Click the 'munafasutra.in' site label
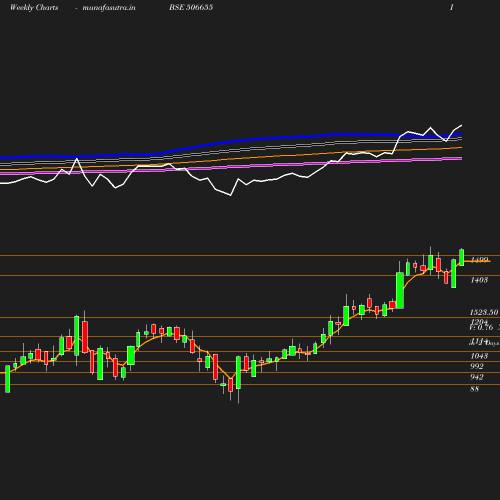Image resolution: width=500 pixels, height=500 pixels. point(109,8)
